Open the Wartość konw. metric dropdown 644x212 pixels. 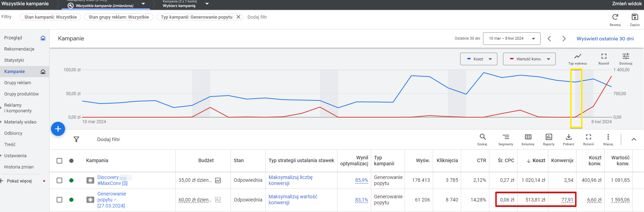[x=529, y=59]
